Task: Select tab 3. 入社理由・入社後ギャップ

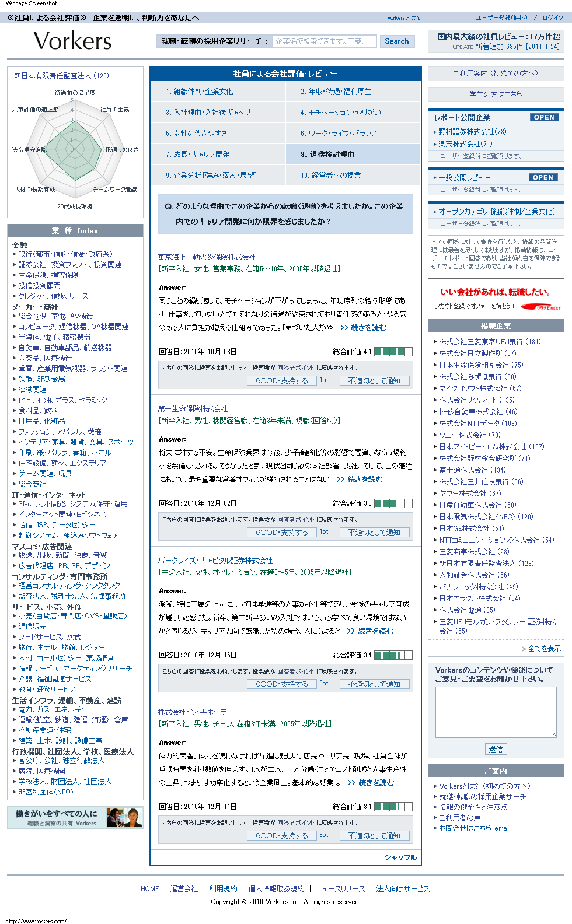Action: [x=218, y=113]
